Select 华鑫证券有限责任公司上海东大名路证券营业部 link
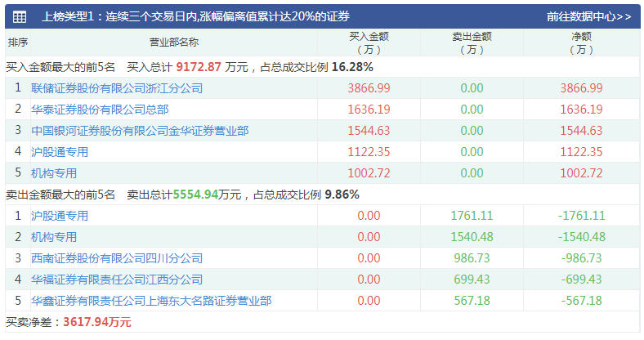 pyautogui.click(x=151, y=301)
